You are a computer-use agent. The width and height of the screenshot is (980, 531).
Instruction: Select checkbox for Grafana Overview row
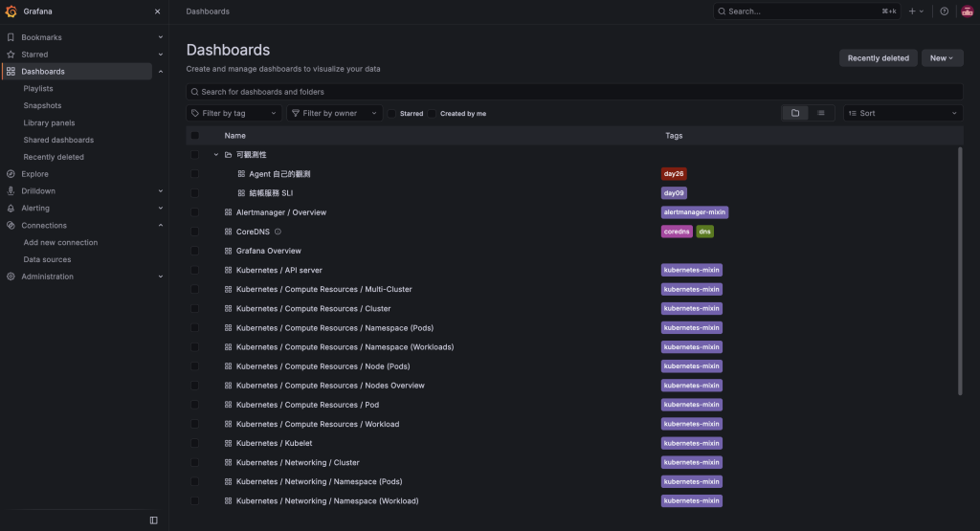point(195,251)
